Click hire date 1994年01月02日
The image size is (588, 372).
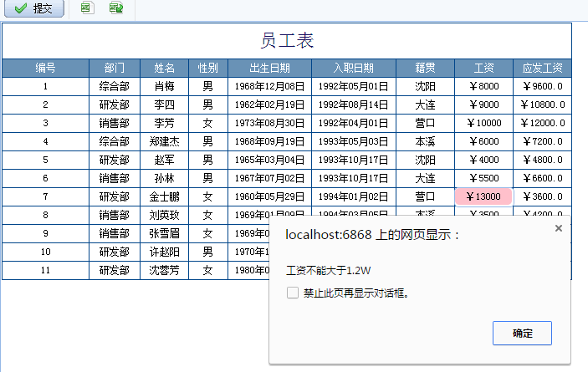tap(353, 196)
